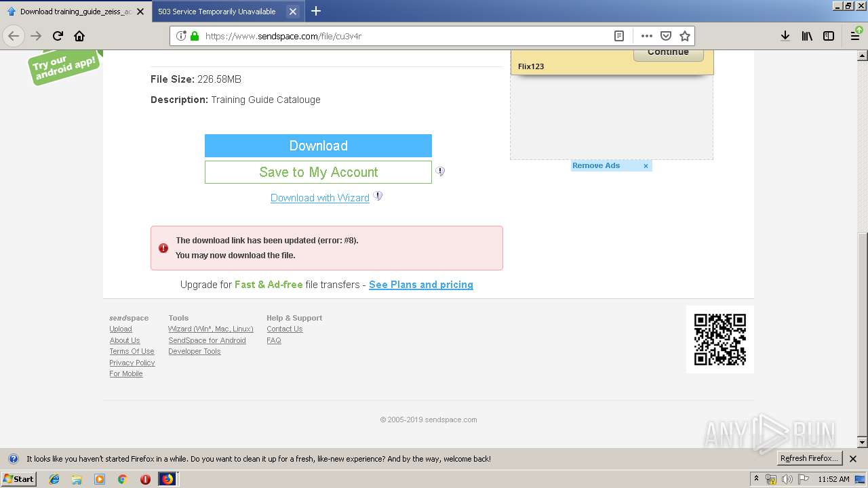This screenshot has width=868, height=488.
Task: Open the red Opera taskbar icon
Action: [144, 479]
